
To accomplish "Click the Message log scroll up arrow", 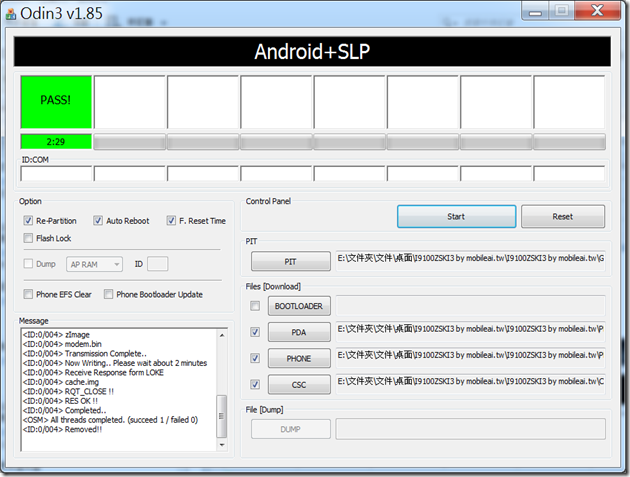I will 222,335.
